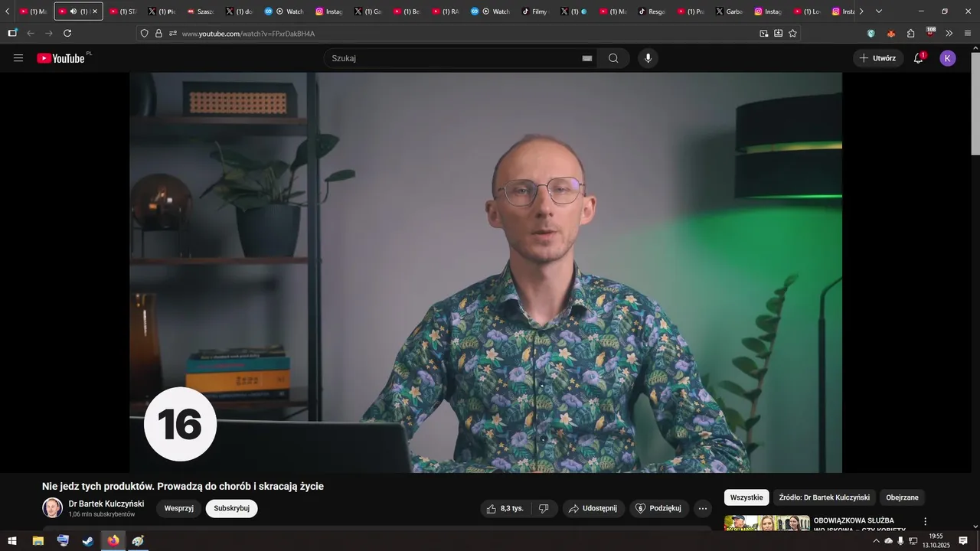The image size is (980, 551).
Task: Open the YouTube hamburger guide menu
Action: tap(18, 58)
